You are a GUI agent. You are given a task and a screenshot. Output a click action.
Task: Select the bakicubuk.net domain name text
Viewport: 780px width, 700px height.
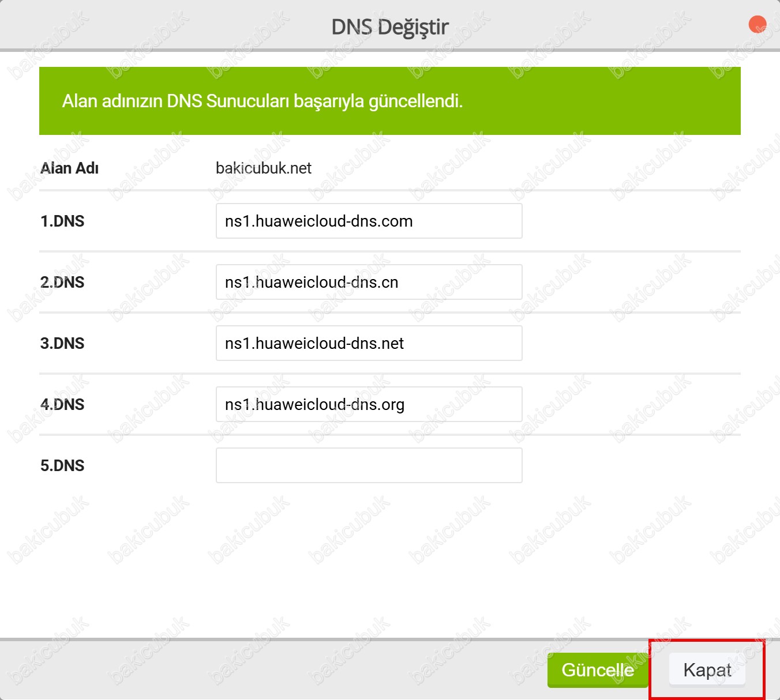click(x=264, y=168)
